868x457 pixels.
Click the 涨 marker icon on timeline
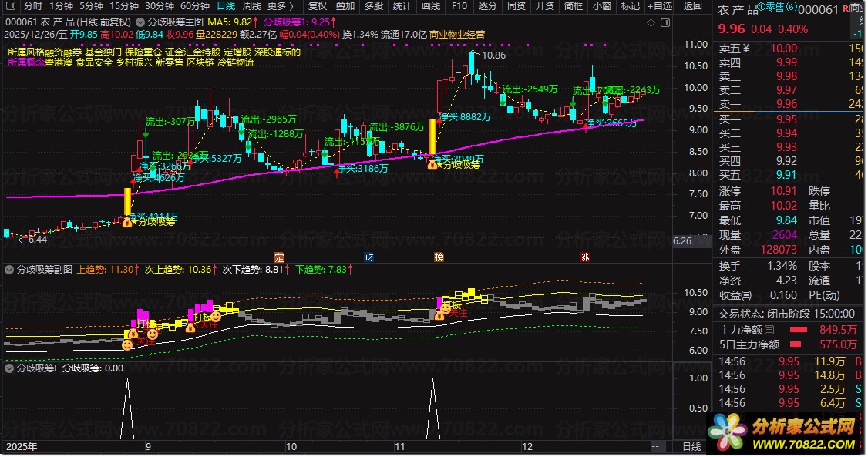pyautogui.click(x=585, y=257)
